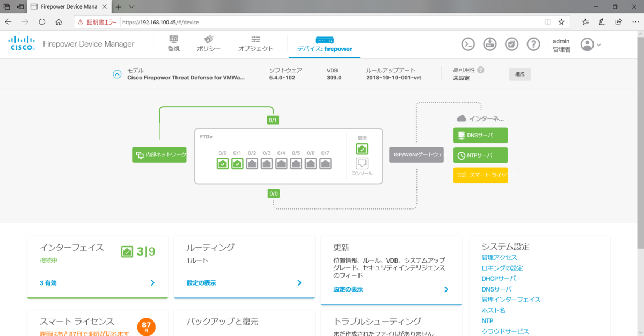Click the green NTPサーバ icon
This screenshot has height=336, width=644.
pos(480,155)
